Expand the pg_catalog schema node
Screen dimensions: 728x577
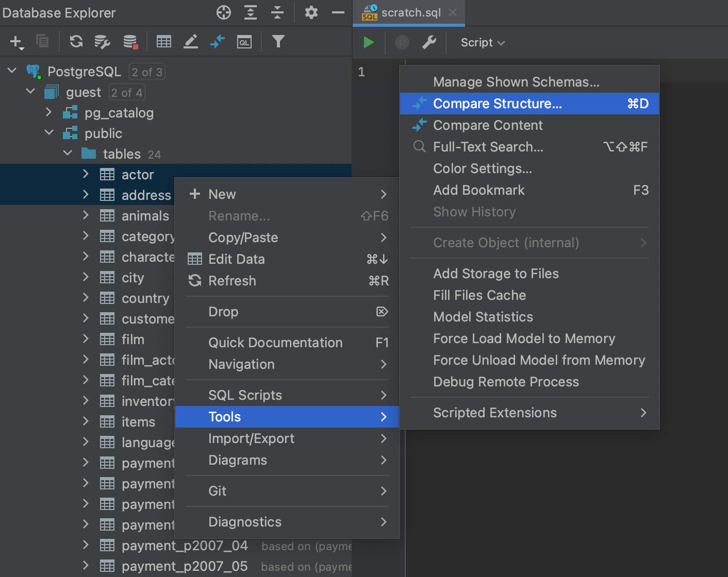[49, 112]
